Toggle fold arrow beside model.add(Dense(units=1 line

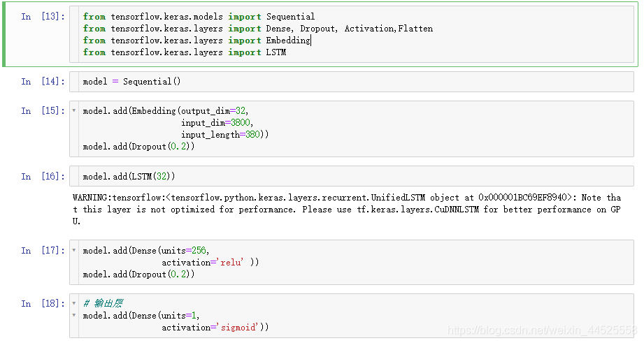(x=74, y=316)
